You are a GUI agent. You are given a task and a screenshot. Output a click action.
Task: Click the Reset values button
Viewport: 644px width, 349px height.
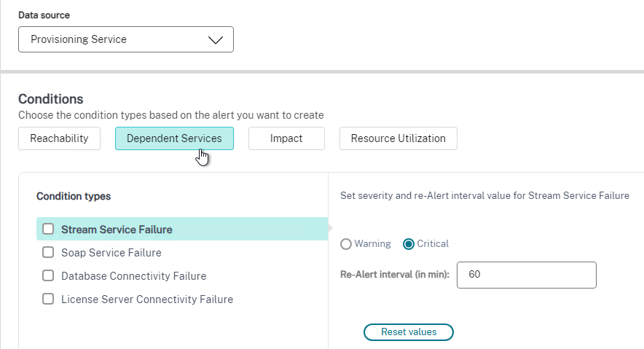[408, 332]
